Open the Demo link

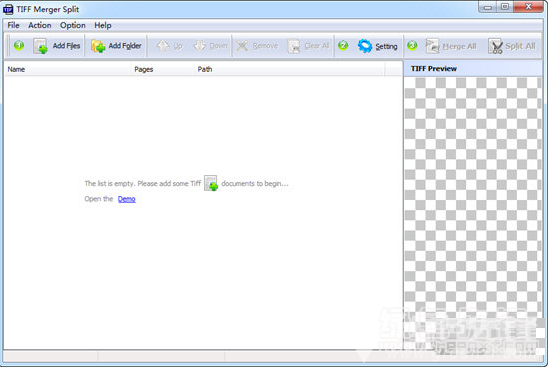(127, 199)
